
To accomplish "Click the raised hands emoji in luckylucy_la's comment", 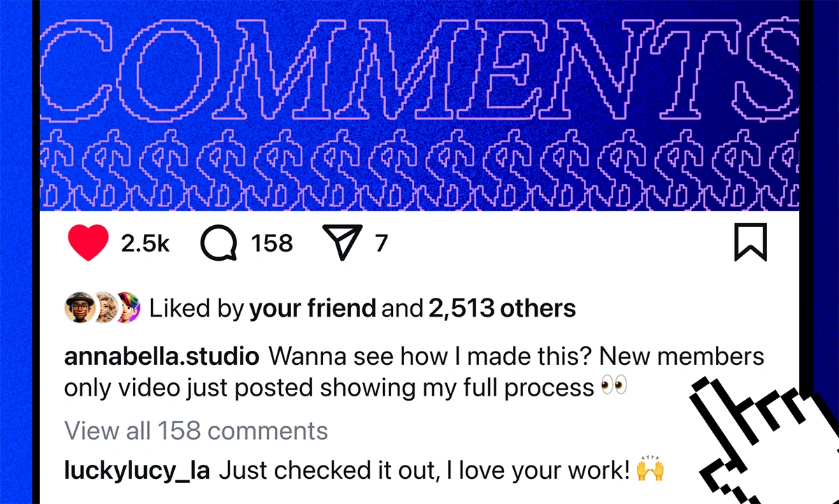I will [x=649, y=469].
